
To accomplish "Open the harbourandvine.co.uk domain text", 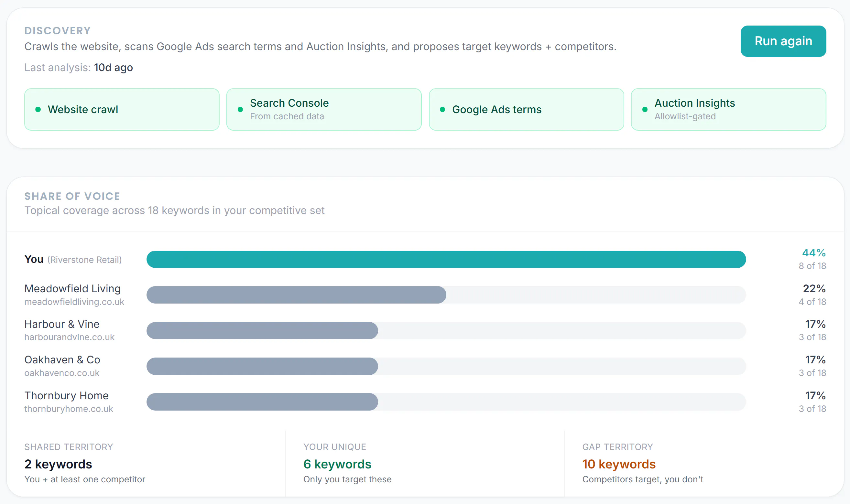I will tap(69, 337).
